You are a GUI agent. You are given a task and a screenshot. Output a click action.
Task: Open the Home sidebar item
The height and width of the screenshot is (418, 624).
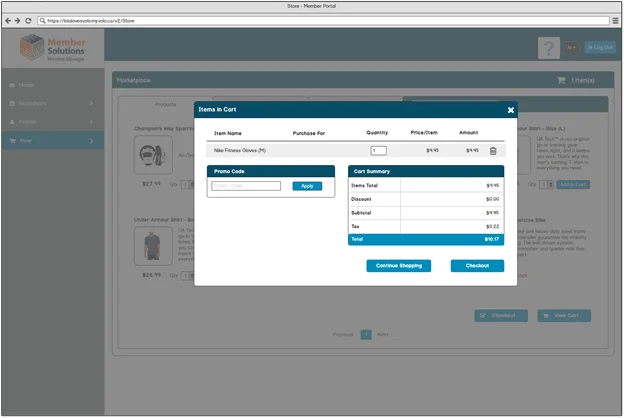click(x=52, y=85)
